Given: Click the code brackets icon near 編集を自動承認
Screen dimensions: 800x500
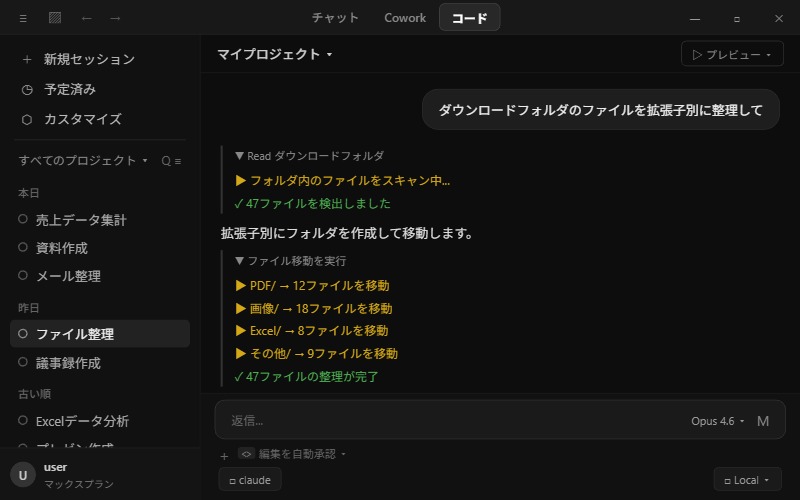Looking at the screenshot, I should (246, 454).
